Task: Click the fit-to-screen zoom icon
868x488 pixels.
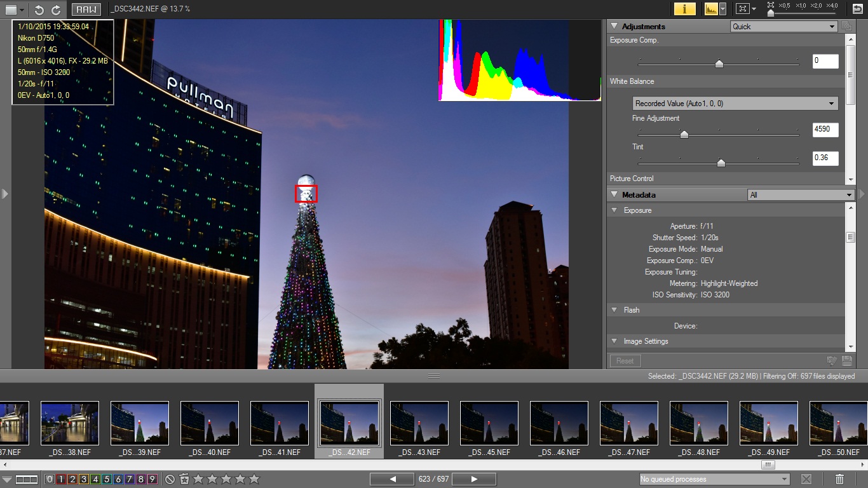Action: 742,9
